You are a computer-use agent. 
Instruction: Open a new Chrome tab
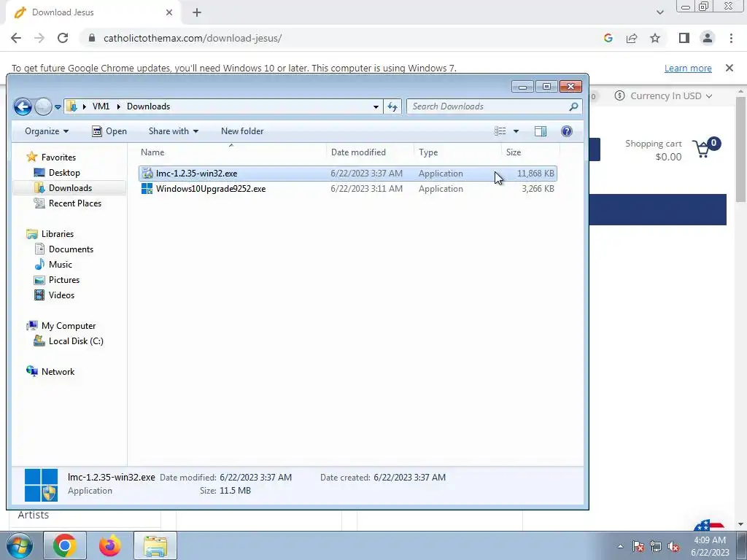[197, 12]
